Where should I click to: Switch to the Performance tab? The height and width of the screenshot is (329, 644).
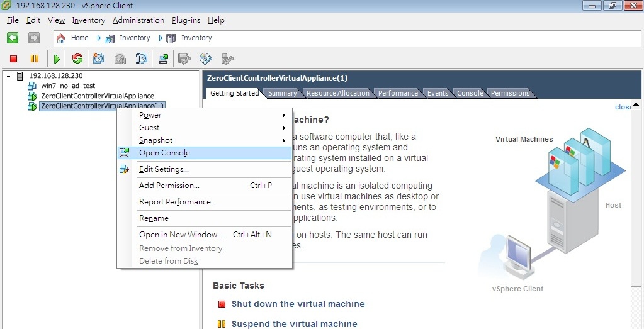[x=398, y=94]
